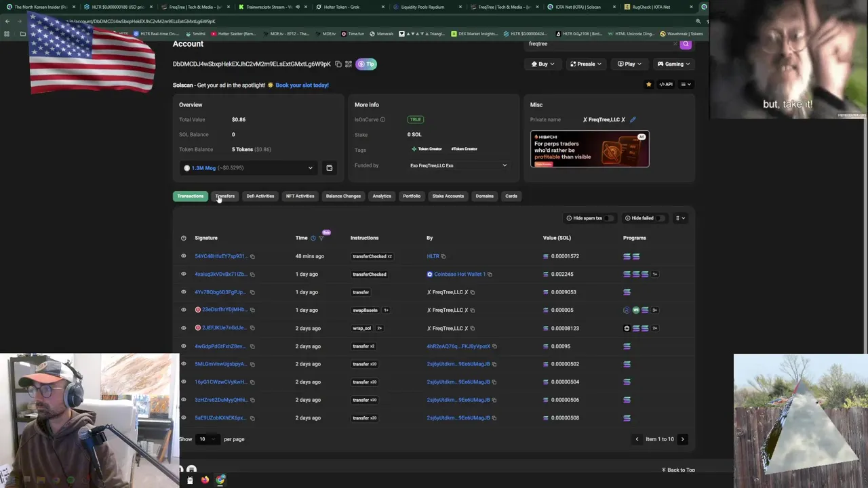Copy the HLTR address

[x=443, y=256]
